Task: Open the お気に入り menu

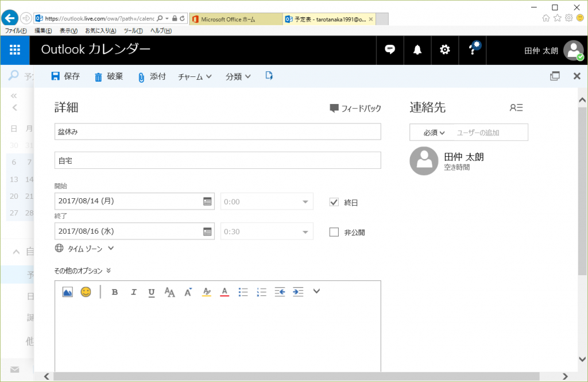Action: pyautogui.click(x=100, y=31)
